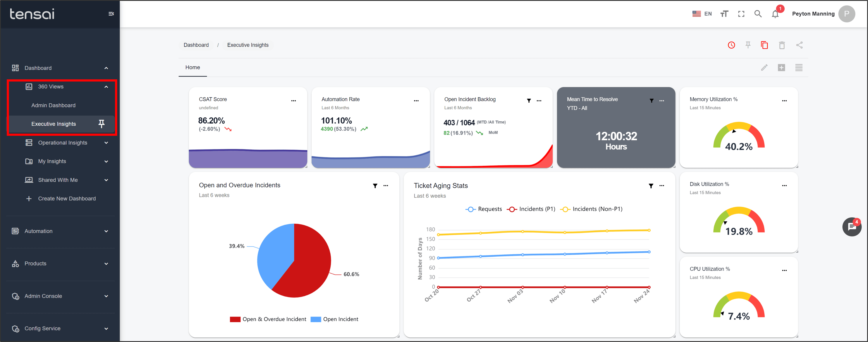This screenshot has height=342, width=868.
Task: Open the search magnifier in the header
Action: point(758,14)
